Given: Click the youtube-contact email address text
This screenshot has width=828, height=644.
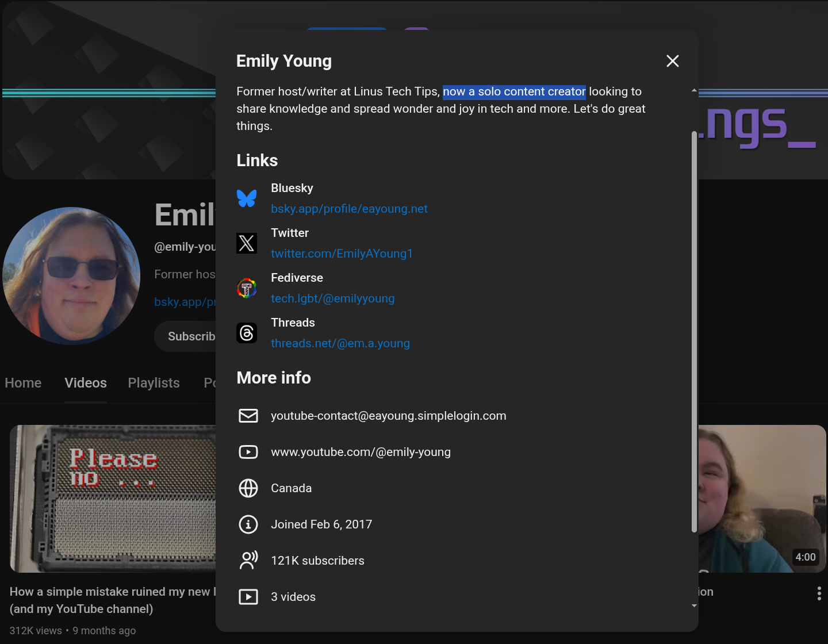Looking at the screenshot, I should pyautogui.click(x=389, y=416).
